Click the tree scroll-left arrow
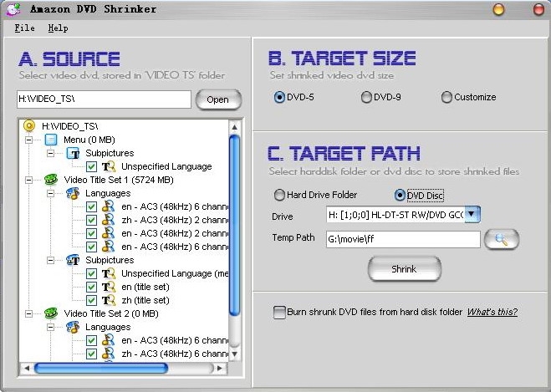 (x=27, y=368)
